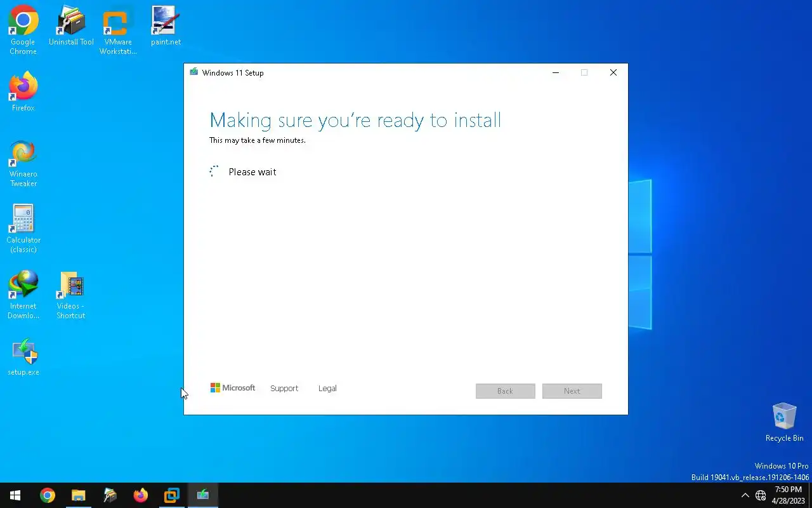
Task: Launch Chrome from the taskbar
Action: pyautogui.click(x=47, y=495)
